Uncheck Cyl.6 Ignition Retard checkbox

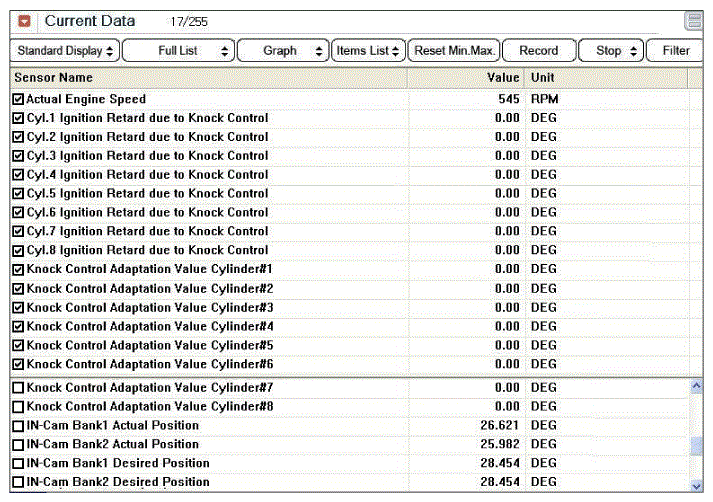pos(18,212)
